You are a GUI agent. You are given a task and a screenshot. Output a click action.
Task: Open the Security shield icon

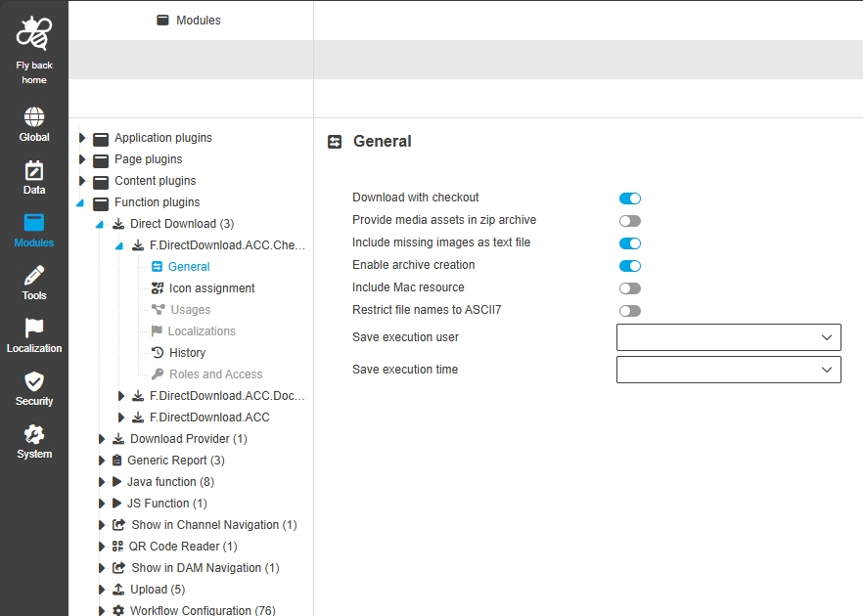[34, 381]
